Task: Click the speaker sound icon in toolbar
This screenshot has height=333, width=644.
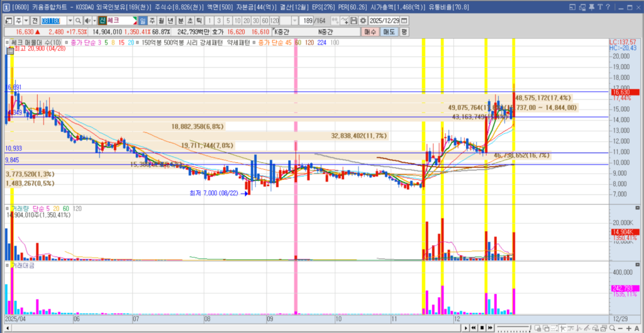Action: pyautogui.click(x=88, y=20)
